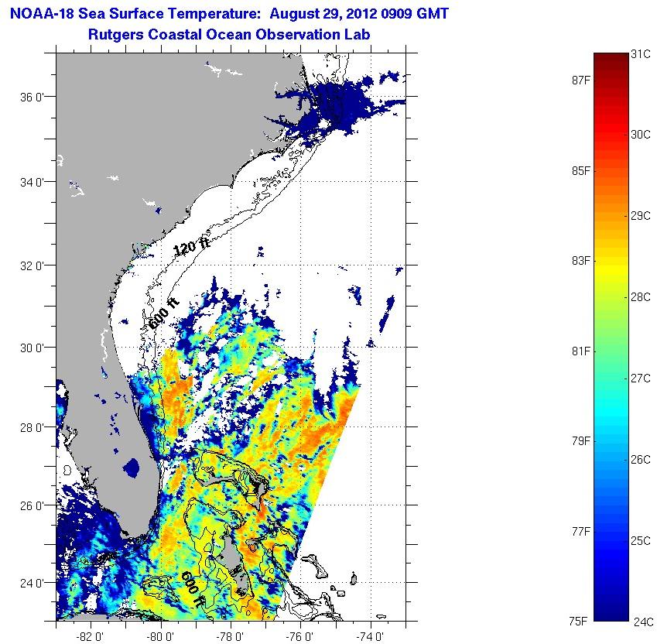Click the 24C label on the colorbar
Image resolution: width=657 pixels, height=644 pixels.
(x=643, y=622)
